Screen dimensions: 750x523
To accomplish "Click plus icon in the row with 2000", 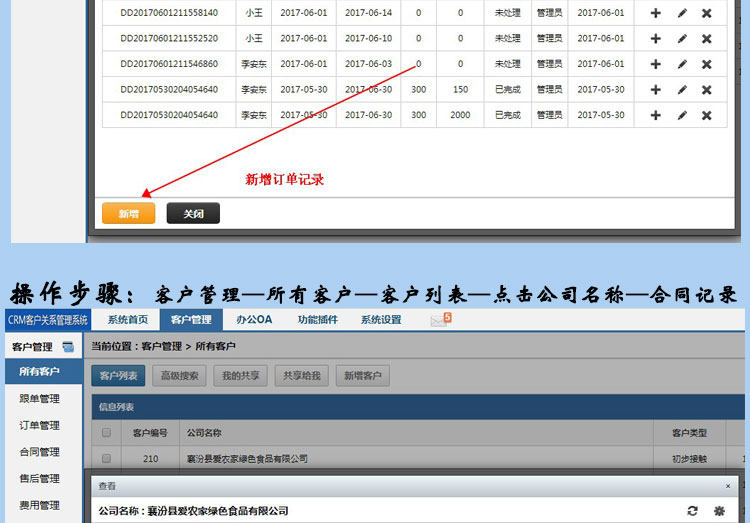I will coord(656,115).
